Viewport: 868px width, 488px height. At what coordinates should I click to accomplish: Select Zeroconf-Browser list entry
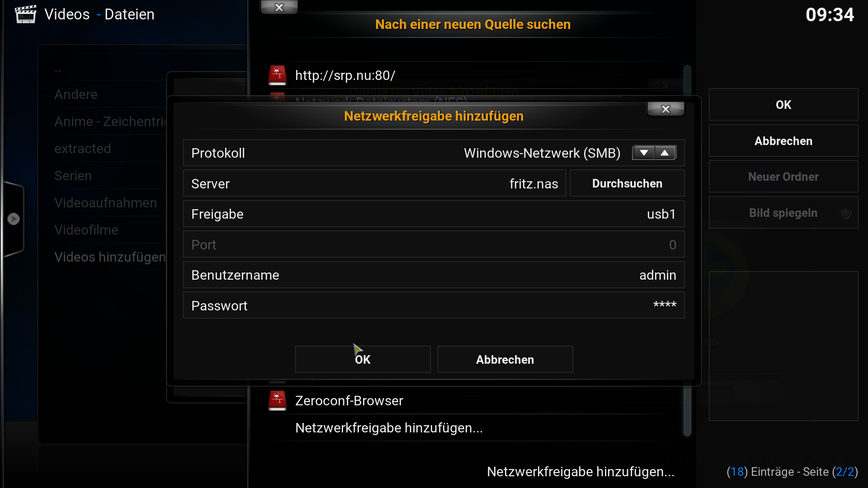(x=475, y=401)
